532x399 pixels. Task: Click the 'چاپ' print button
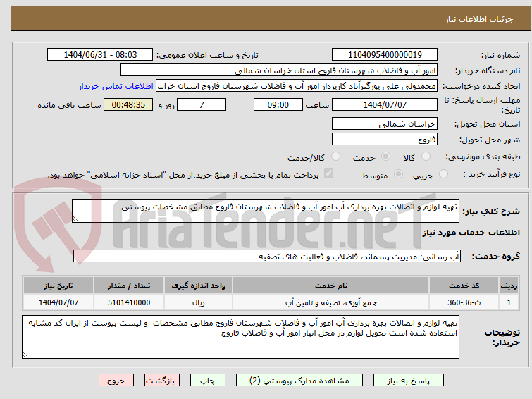(208, 381)
